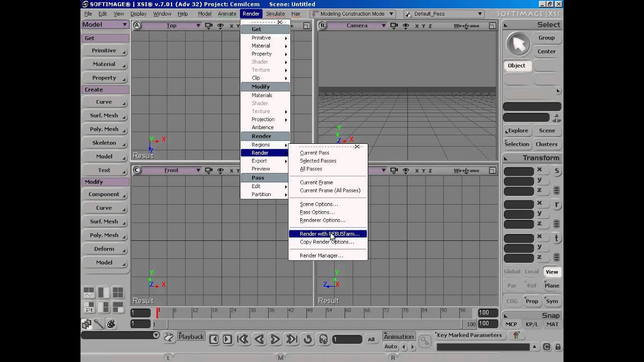Click the curve icon left of Playback
Image resolution: width=644 pixels, height=362 pixels.
[169, 337]
